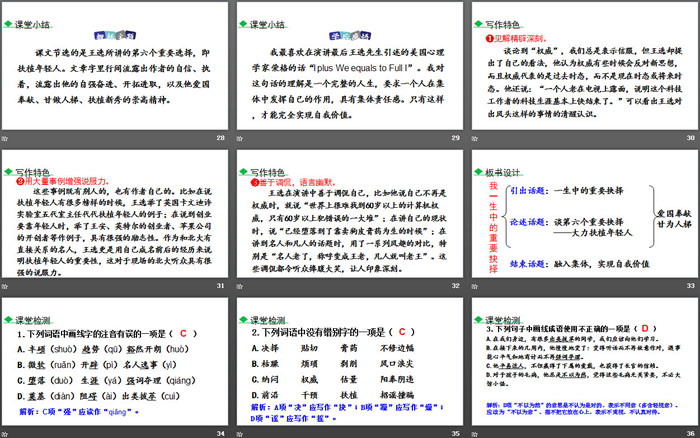Click the red heading ❸善于调侃，语言幽默

(294, 183)
